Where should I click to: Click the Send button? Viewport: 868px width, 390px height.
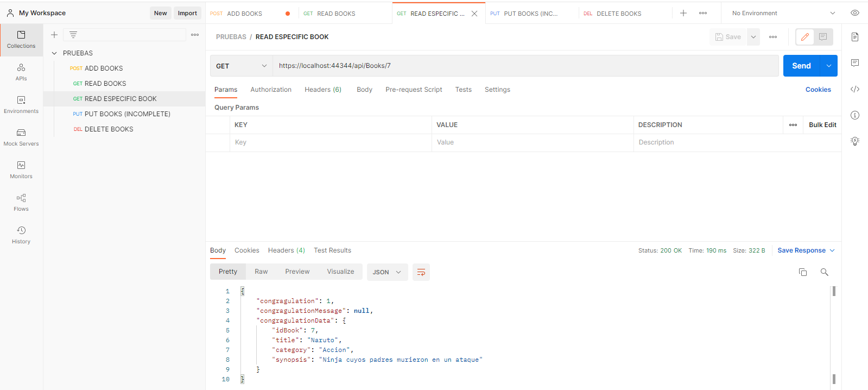801,66
